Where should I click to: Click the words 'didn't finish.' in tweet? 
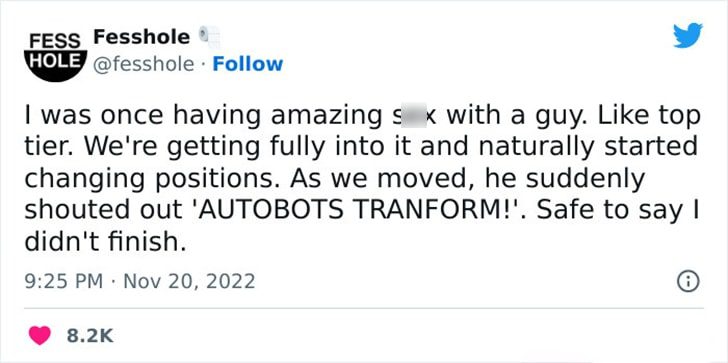click(105, 241)
